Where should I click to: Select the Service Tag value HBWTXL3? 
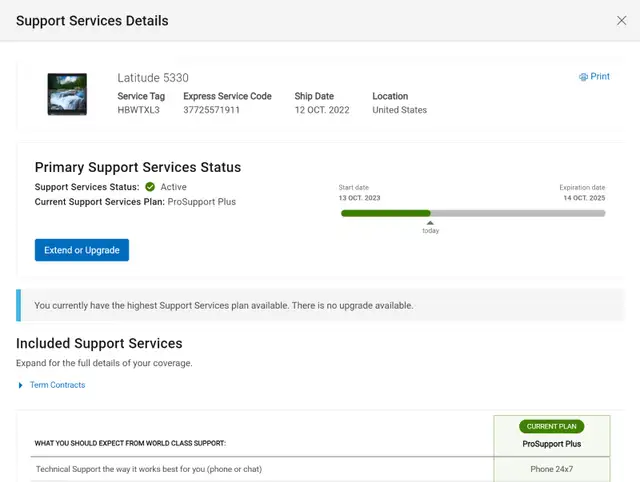138,110
